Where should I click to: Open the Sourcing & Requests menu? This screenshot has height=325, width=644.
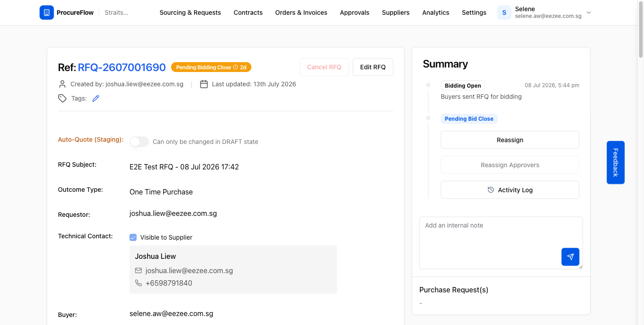click(x=190, y=13)
